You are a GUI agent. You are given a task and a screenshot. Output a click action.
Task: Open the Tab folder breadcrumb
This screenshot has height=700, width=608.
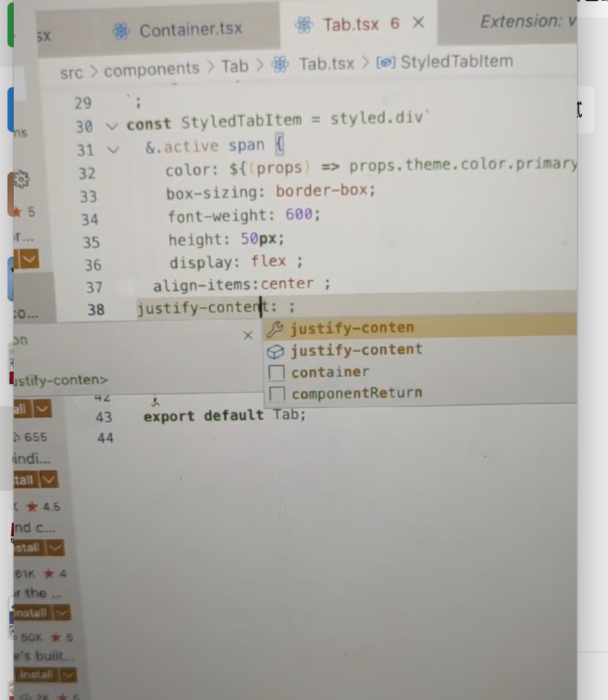235,67
